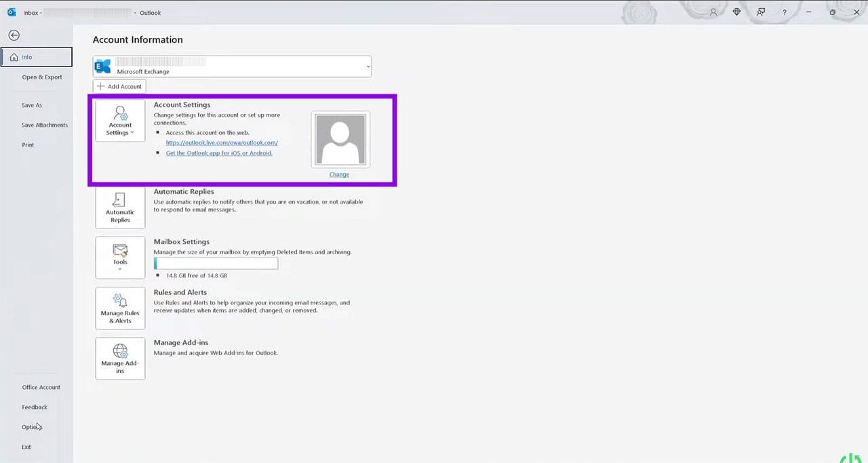Select Save As in the sidebar

coord(32,105)
